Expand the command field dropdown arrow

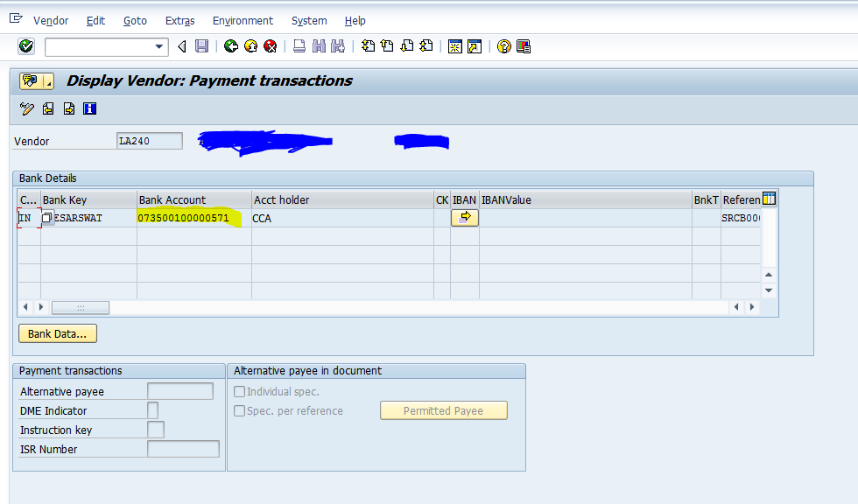[x=159, y=46]
